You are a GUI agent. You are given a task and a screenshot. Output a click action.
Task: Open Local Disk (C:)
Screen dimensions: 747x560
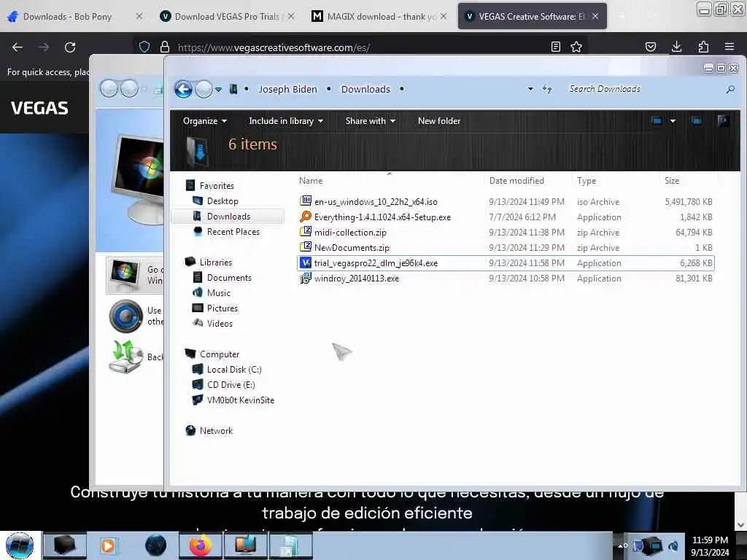234,370
